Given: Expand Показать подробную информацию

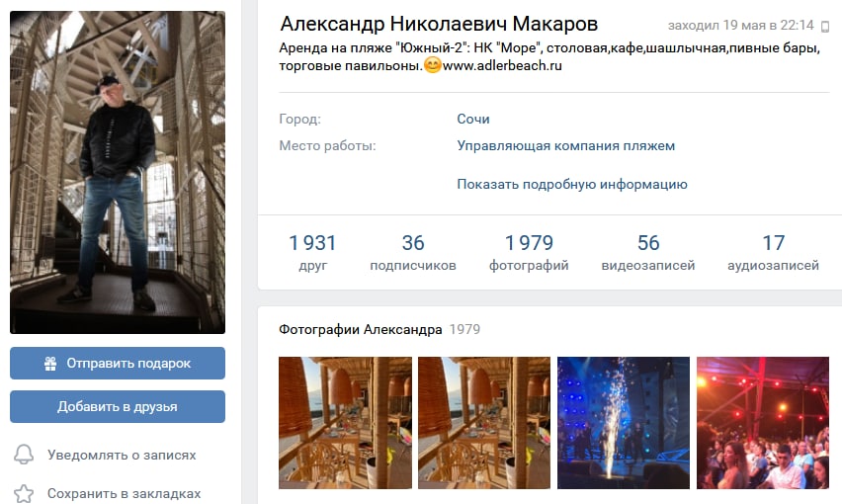Looking at the screenshot, I should 572,184.
